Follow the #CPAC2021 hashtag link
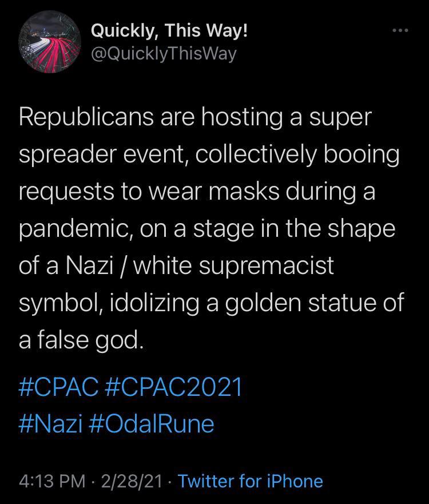This screenshot has height=504, width=429. coord(174,387)
